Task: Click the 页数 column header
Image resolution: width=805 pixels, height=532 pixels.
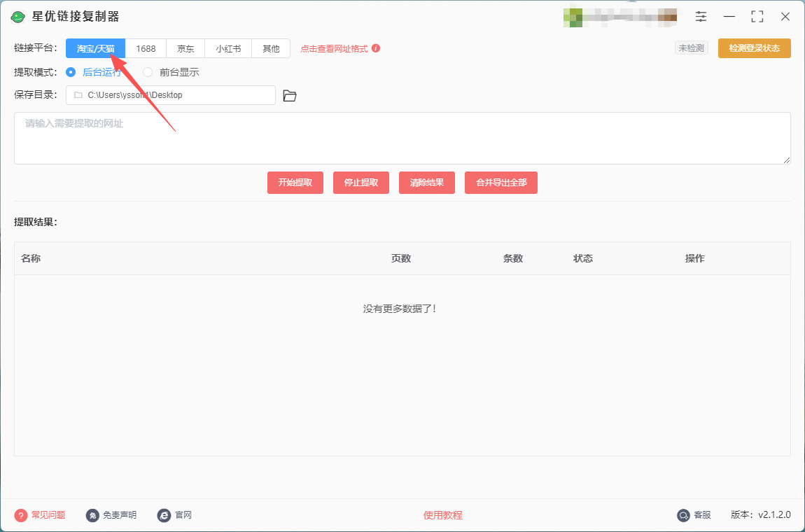Action: click(x=401, y=258)
